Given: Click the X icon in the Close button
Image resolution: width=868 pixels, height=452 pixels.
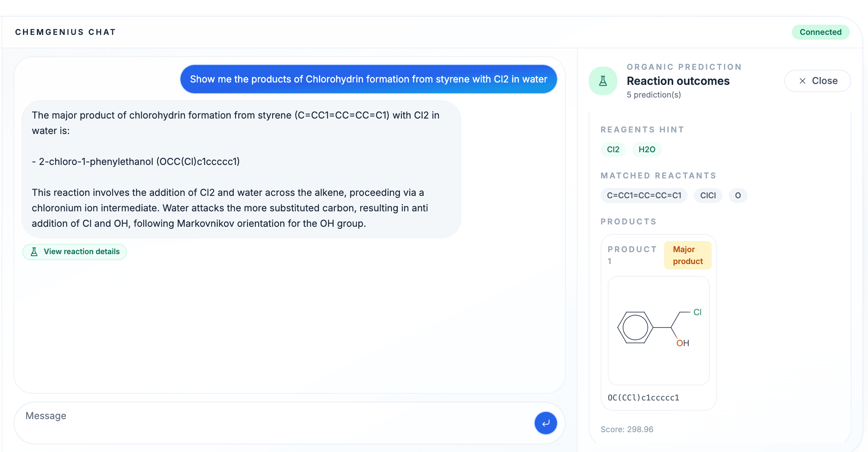Looking at the screenshot, I should 802,81.
